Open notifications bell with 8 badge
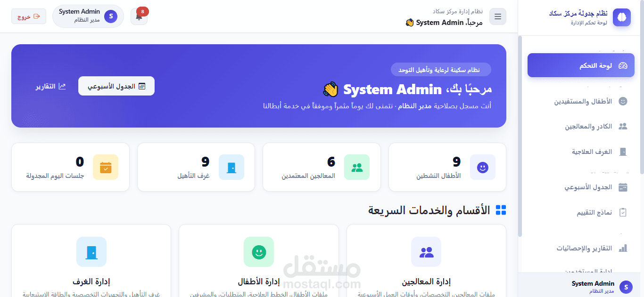The height and width of the screenshot is (297, 644). click(x=139, y=16)
